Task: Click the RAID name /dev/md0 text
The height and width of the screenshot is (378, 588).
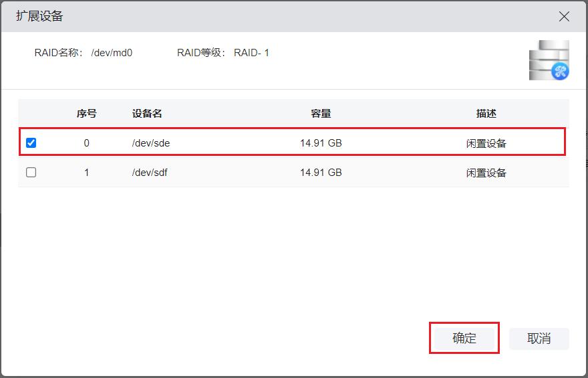Action: click(112, 52)
